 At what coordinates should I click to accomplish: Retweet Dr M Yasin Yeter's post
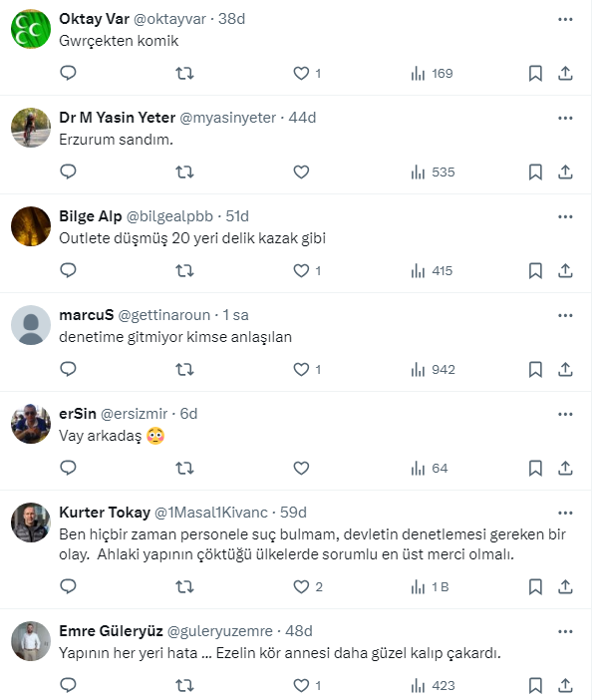[184, 172]
